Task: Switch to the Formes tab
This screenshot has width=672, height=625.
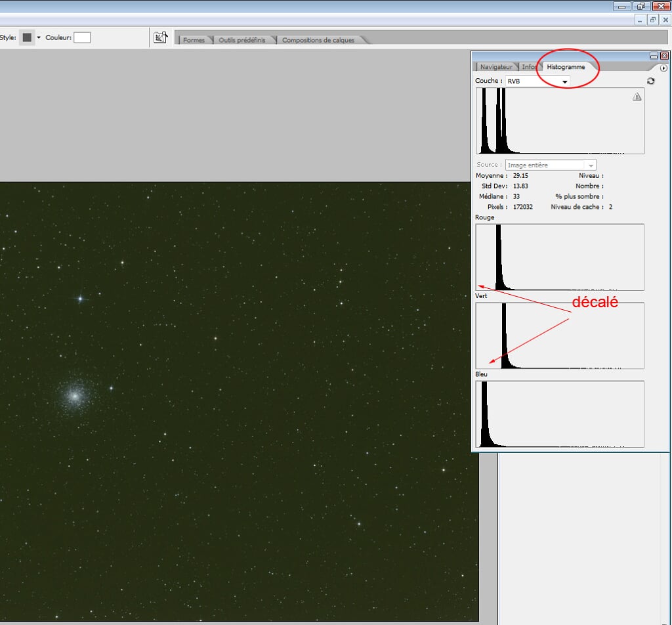Action: coord(194,40)
